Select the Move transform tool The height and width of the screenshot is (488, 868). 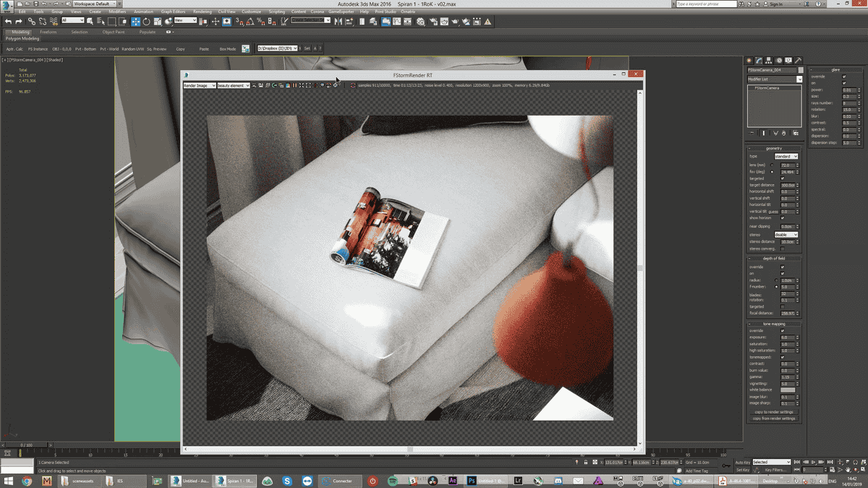(x=135, y=22)
